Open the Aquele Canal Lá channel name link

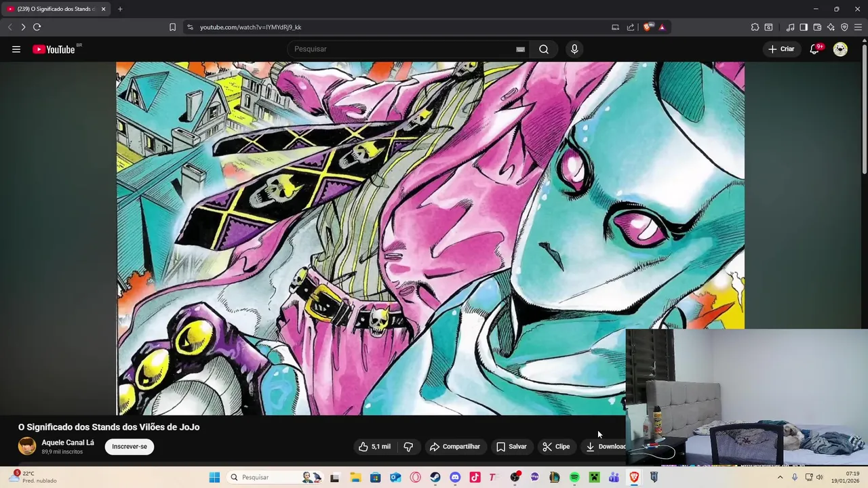click(x=68, y=443)
